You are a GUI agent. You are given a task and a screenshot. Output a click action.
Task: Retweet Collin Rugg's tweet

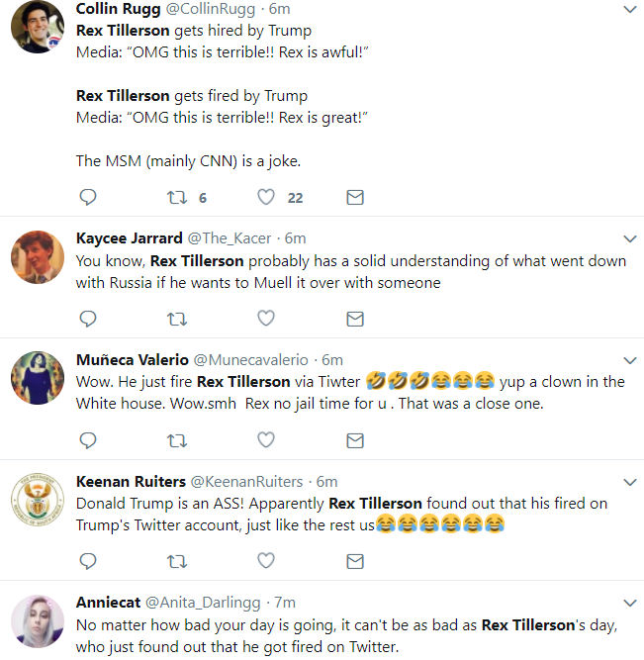click(177, 197)
